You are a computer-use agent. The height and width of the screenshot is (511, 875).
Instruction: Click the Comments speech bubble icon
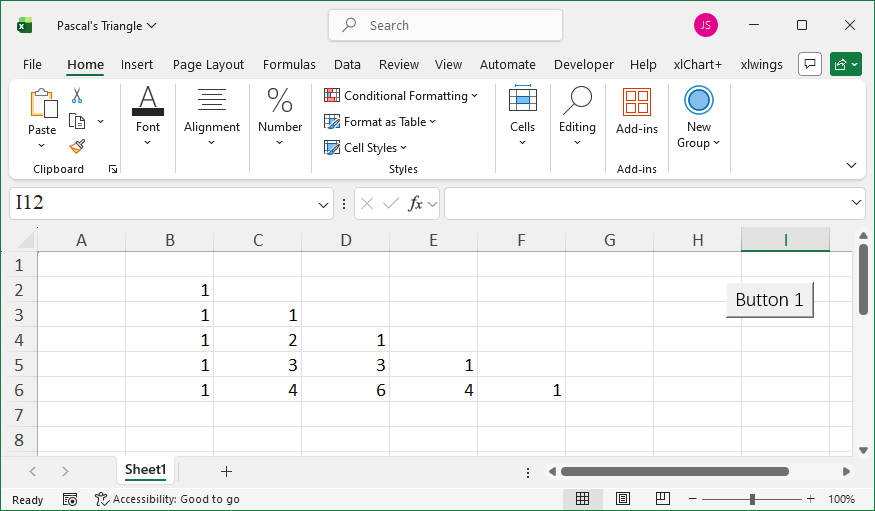click(x=809, y=64)
